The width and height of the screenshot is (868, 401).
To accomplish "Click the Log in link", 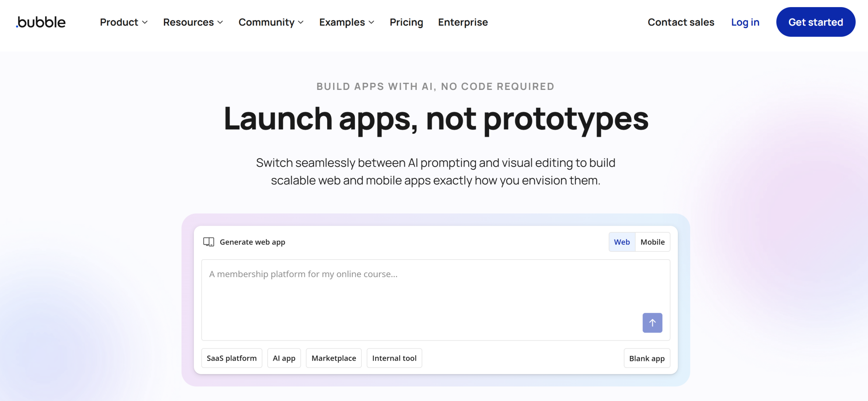I will point(745,22).
